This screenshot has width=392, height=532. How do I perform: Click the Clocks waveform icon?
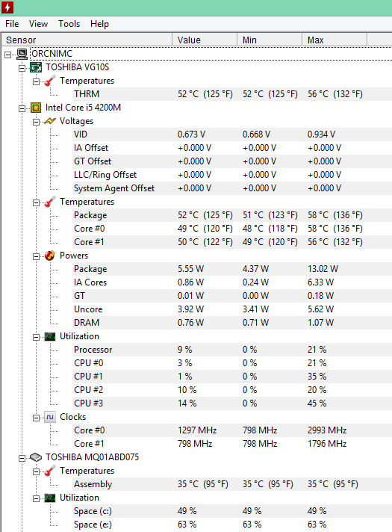(x=50, y=417)
